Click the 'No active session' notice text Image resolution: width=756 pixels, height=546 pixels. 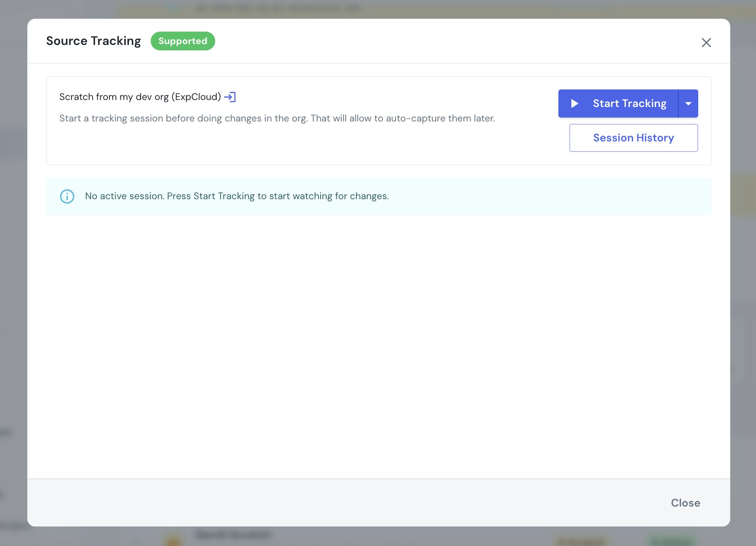point(237,196)
